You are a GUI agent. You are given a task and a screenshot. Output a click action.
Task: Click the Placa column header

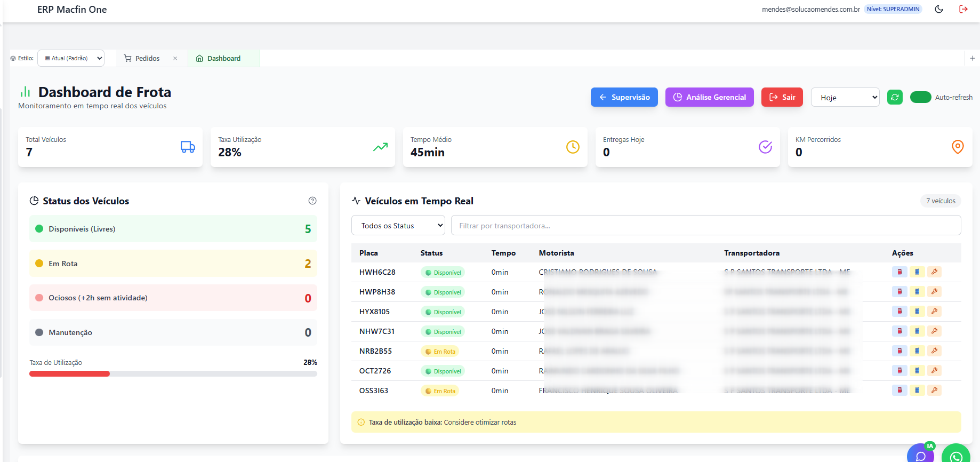[x=368, y=253]
